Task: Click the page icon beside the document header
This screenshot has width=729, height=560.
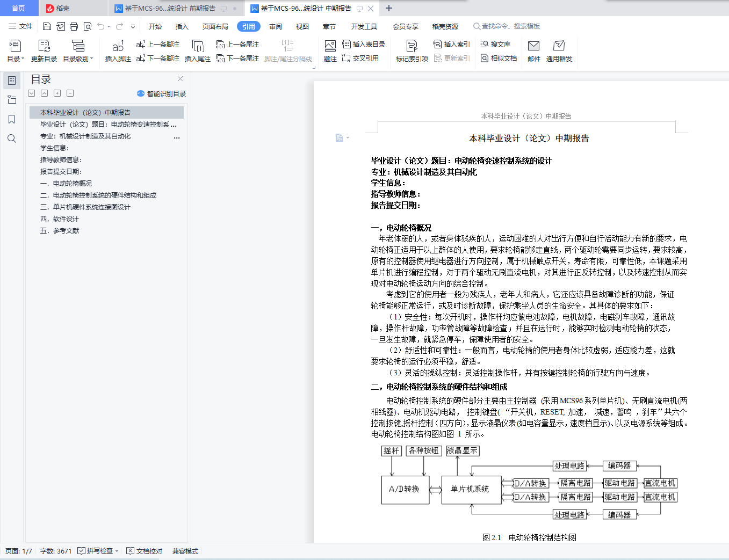Action: 340,138
